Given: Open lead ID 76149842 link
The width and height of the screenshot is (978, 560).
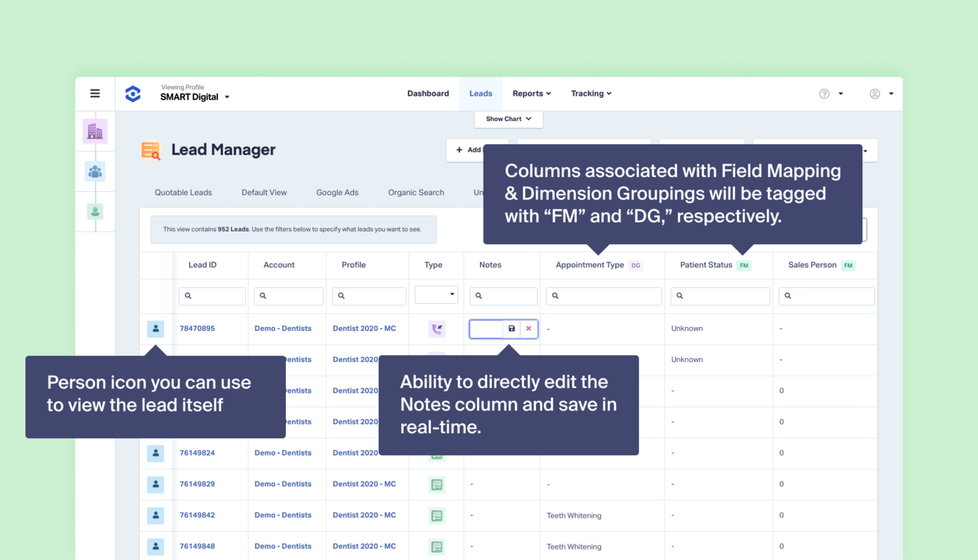Looking at the screenshot, I should (197, 515).
